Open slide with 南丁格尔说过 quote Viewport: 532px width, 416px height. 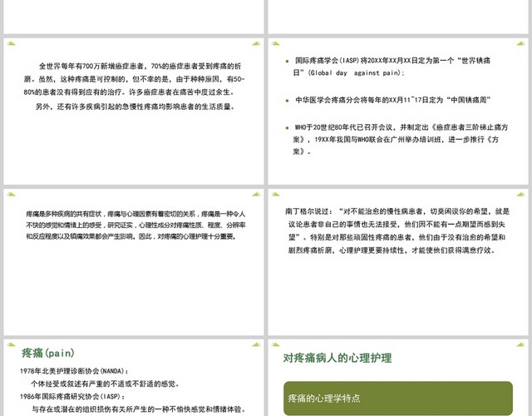[398, 262]
